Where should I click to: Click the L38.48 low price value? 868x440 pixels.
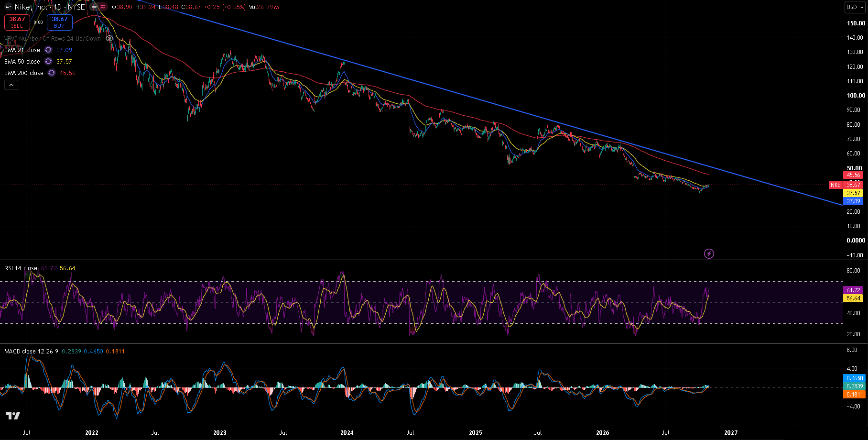click(168, 7)
